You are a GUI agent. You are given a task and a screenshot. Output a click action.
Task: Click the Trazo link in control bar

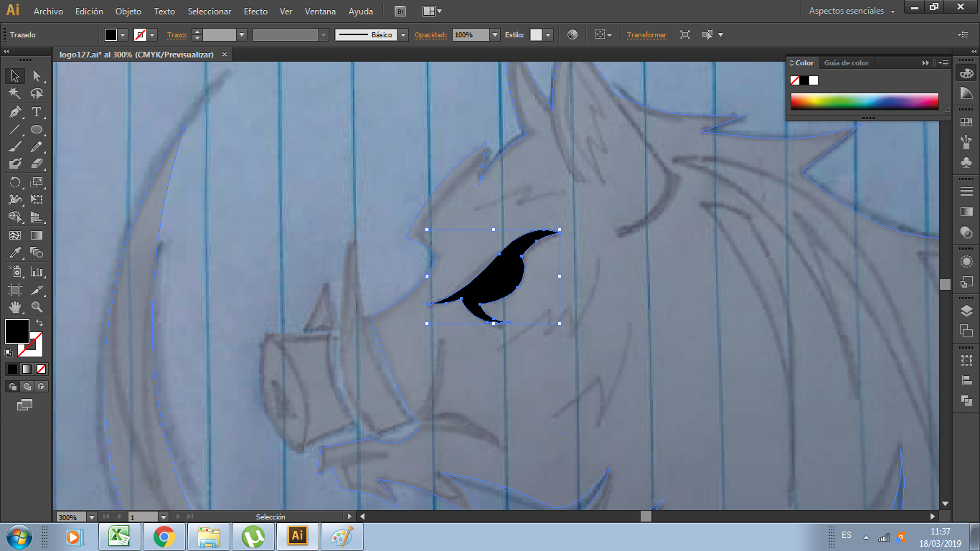pyautogui.click(x=176, y=35)
